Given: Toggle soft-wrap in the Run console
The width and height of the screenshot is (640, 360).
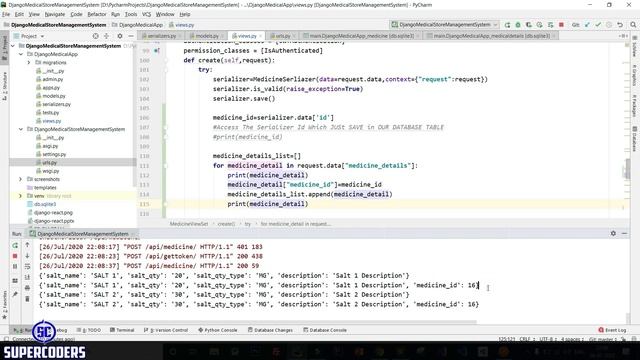Looking at the screenshot, I should [x=27, y=267].
